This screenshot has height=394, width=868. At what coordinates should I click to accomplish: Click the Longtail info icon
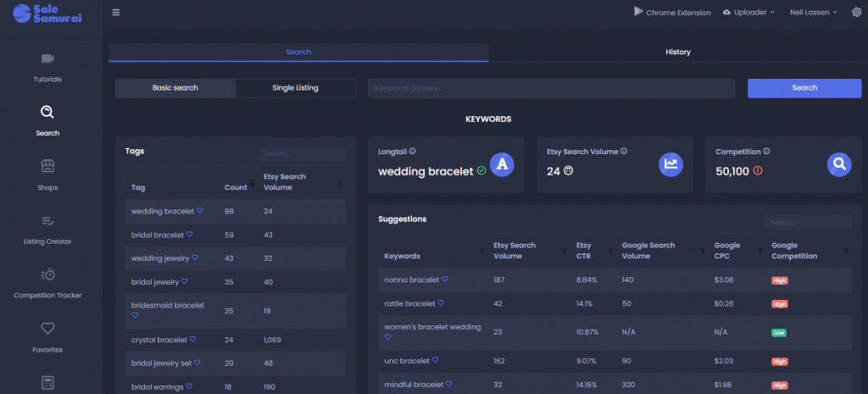413,152
